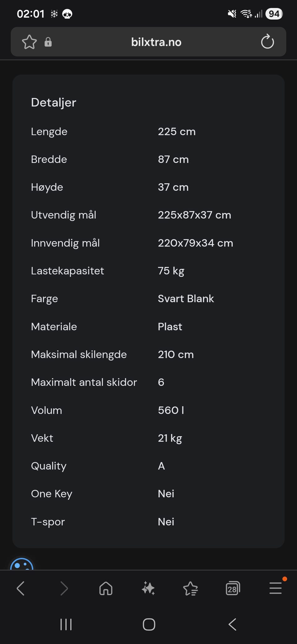Open the bookmarks list star icon
Viewport: 297px width, 644px height.
[x=191, y=588]
